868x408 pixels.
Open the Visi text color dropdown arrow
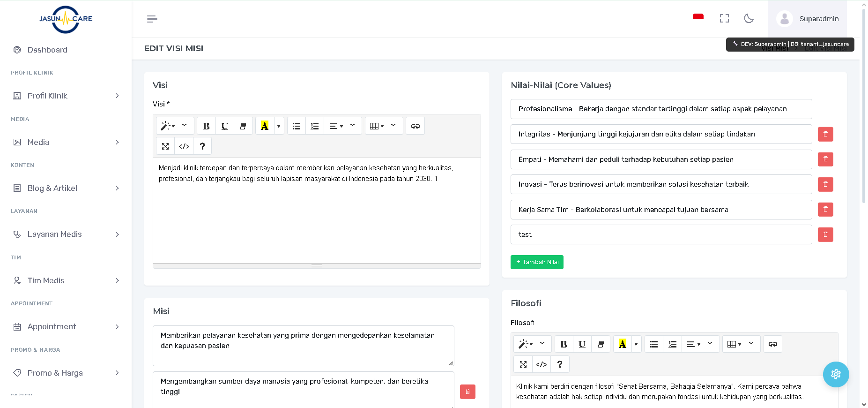coord(279,126)
